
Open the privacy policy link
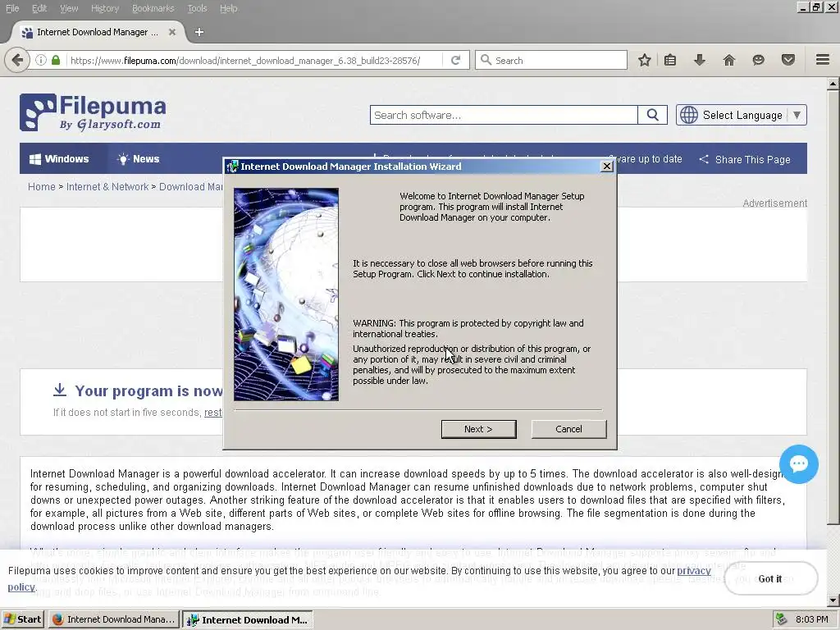[694, 571]
